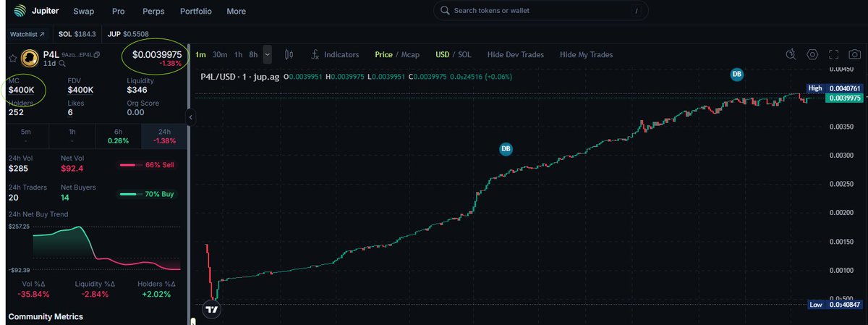Click the Likes 6 value

coord(70,112)
